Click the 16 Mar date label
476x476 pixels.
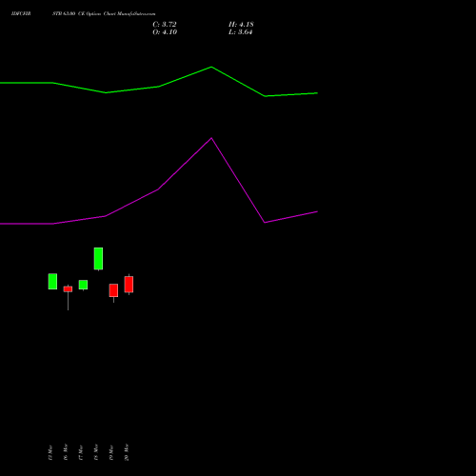click(x=66, y=452)
